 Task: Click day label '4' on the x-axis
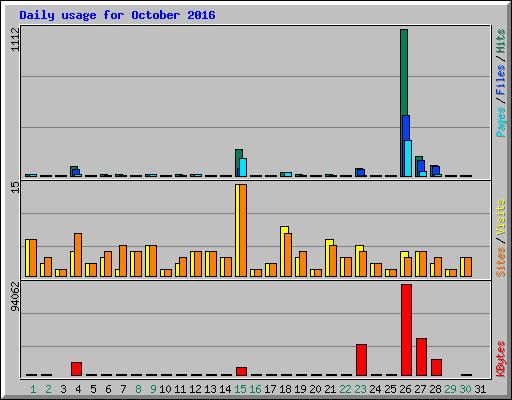tap(78, 389)
